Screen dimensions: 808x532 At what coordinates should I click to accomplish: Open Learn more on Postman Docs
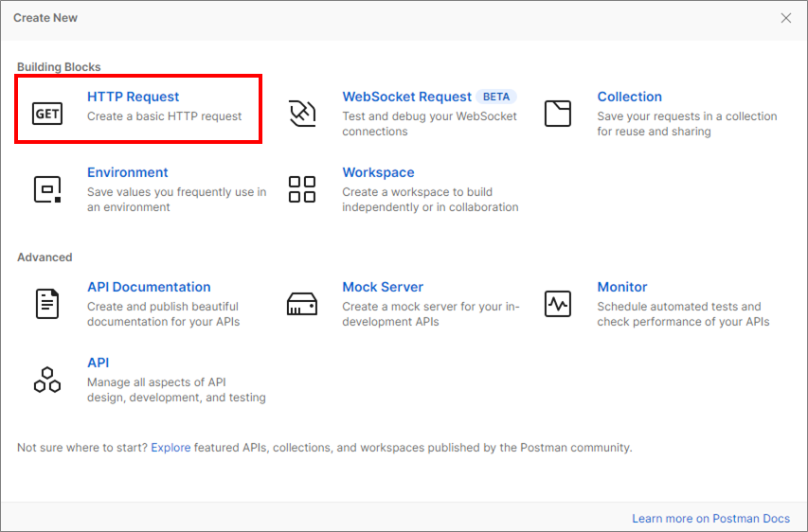(710, 519)
